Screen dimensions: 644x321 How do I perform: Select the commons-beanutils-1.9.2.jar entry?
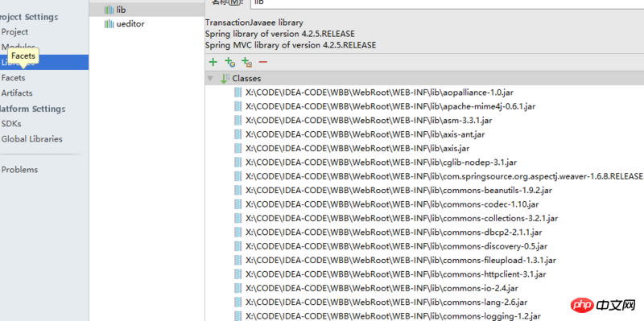pyautogui.click(x=398, y=190)
